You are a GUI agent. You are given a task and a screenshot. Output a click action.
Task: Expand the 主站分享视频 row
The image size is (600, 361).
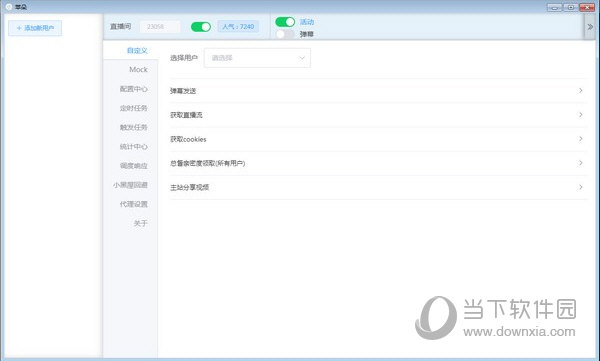(x=378, y=187)
